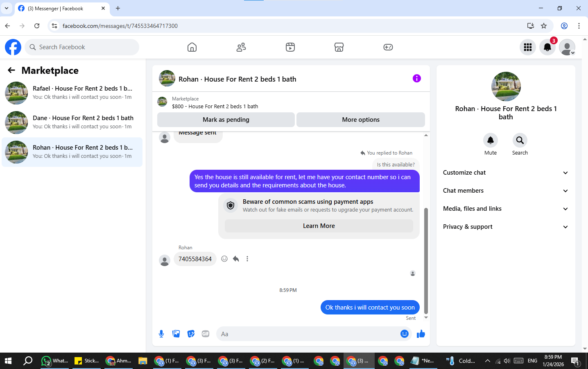Open a new browser tab
The height and width of the screenshot is (369, 588).
click(x=118, y=8)
